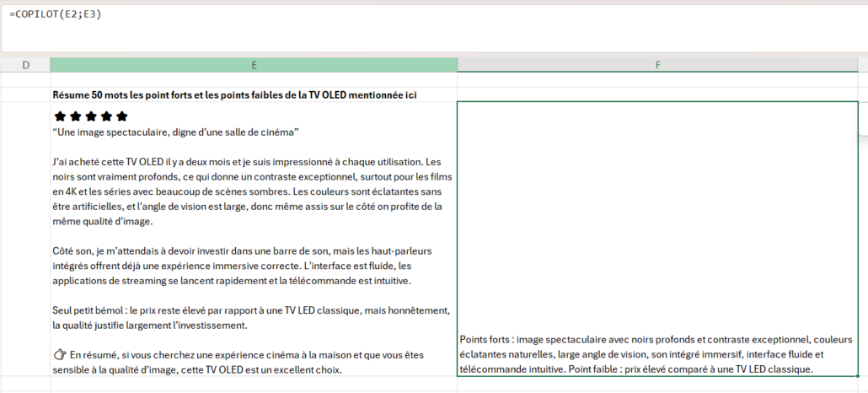Screen dimensions: 868x393
Task: Select the empty column F cell beside the prompt
Action: (657, 94)
